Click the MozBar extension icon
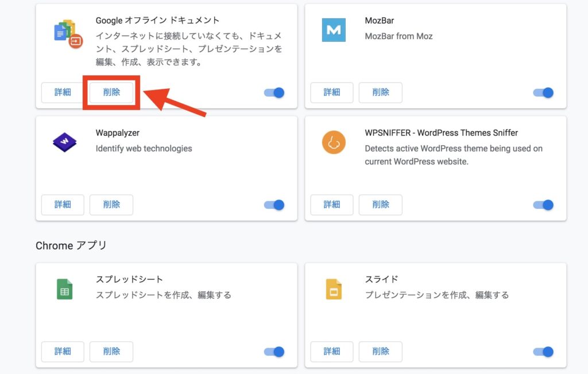This screenshot has height=374, width=588. coord(334,30)
